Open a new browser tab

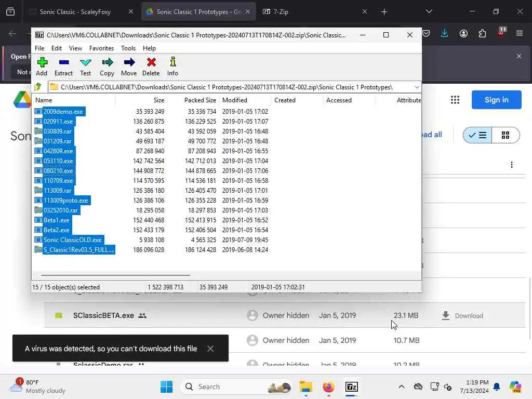(384, 12)
